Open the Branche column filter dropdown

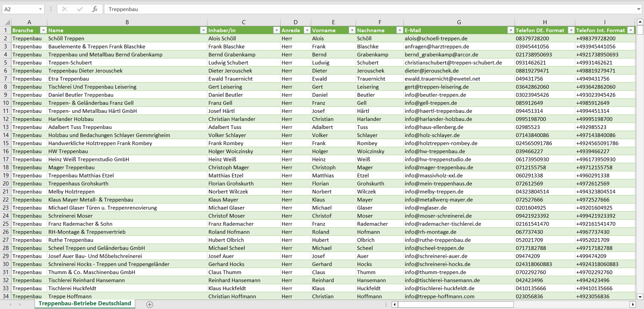tap(43, 30)
